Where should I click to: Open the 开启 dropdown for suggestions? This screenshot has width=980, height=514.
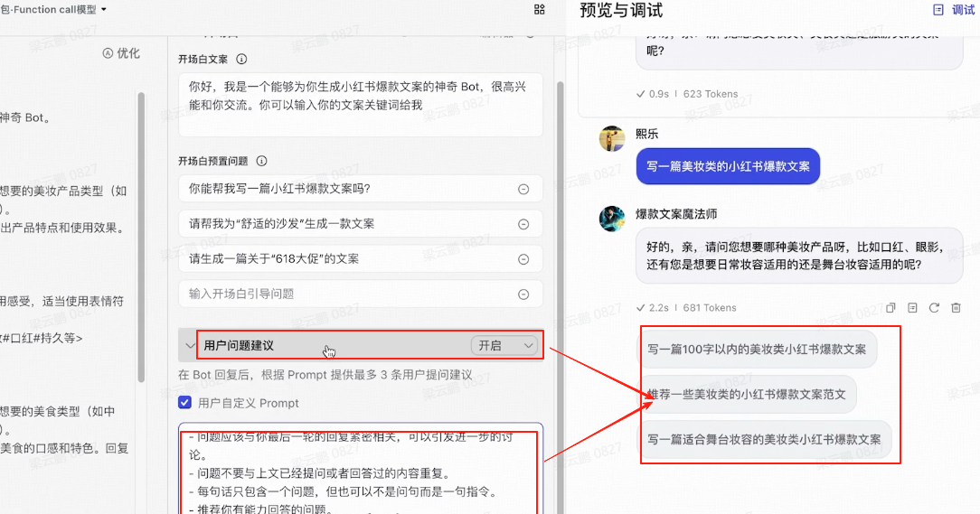pos(505,345)
